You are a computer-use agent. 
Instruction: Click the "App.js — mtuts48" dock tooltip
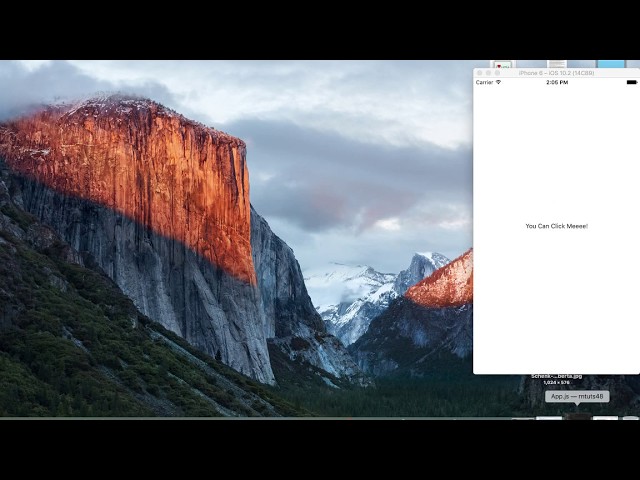pos(577,396)
